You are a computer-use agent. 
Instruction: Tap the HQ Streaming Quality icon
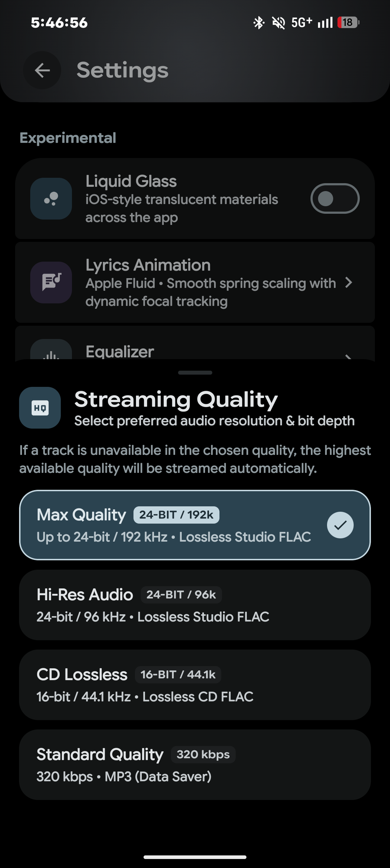[x=40, y=408]
